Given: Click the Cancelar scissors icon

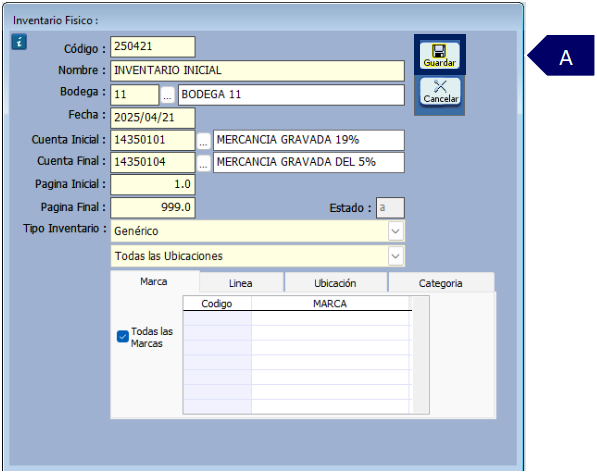Looking at the screenshot, I should tap(440, 91).
